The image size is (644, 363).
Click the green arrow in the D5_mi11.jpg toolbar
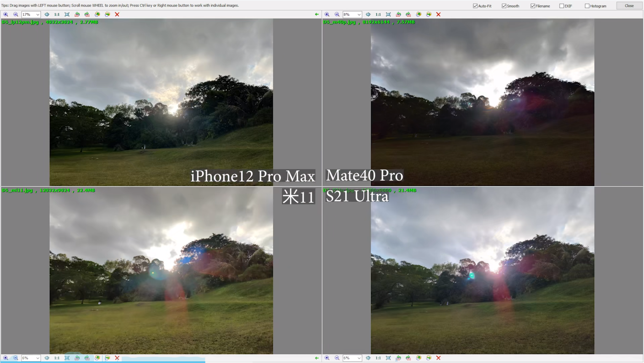pos(317,358)
